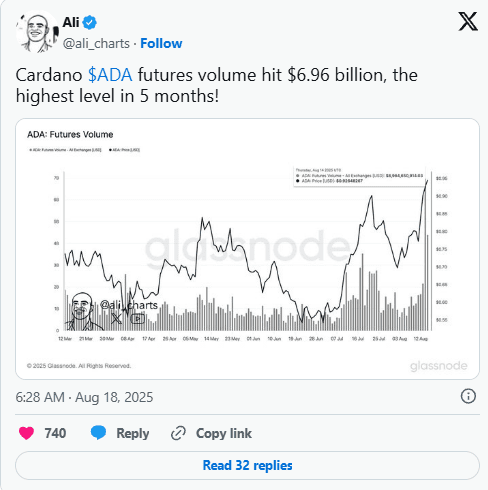488x490 pixels.
Task: Click the blue verified badge
Action: tap(90, 22)
